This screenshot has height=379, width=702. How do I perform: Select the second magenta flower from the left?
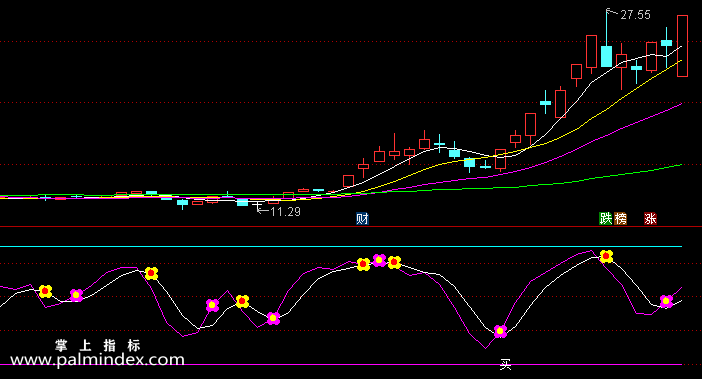[212, 305]
